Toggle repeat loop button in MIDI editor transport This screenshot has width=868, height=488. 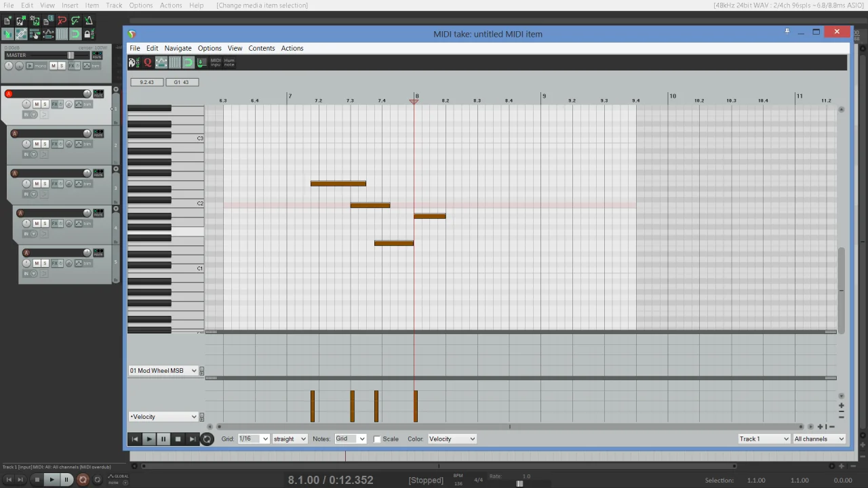pos(207,439)
